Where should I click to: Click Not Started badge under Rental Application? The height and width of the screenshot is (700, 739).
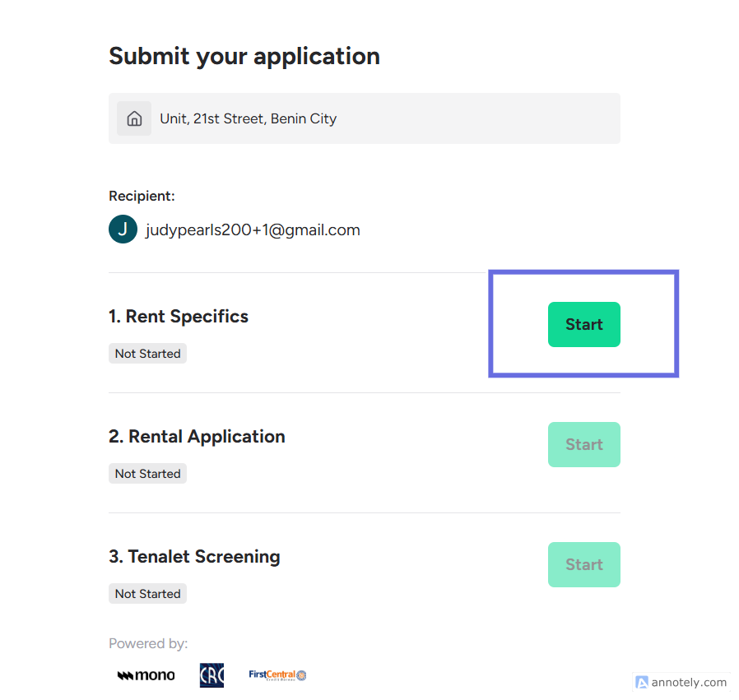click(148, 474)
